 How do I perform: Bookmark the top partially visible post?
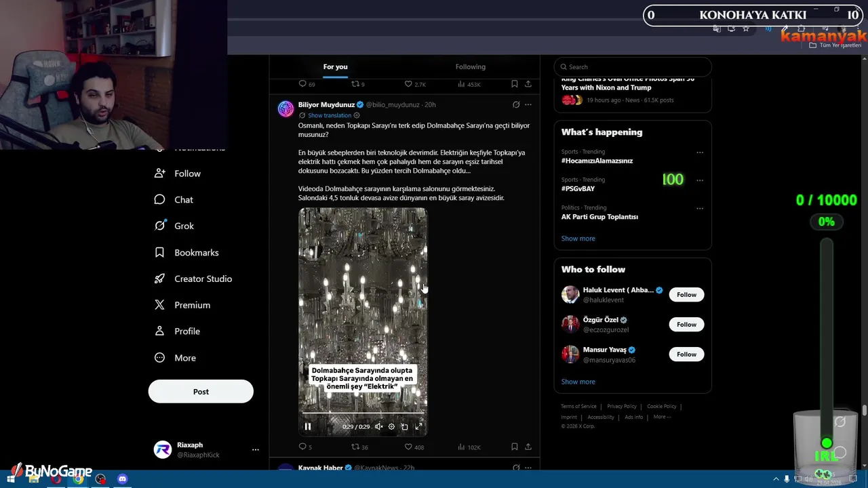514,84
